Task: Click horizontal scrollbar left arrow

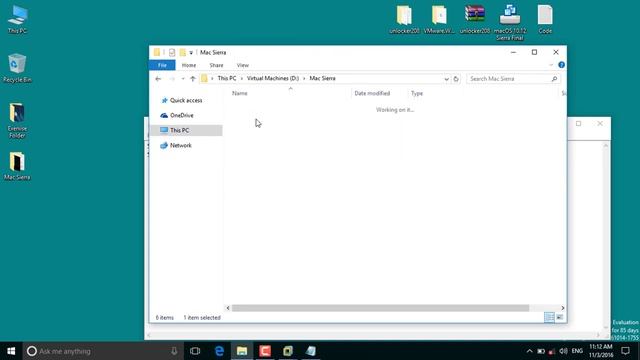Action: coord(228,308)
